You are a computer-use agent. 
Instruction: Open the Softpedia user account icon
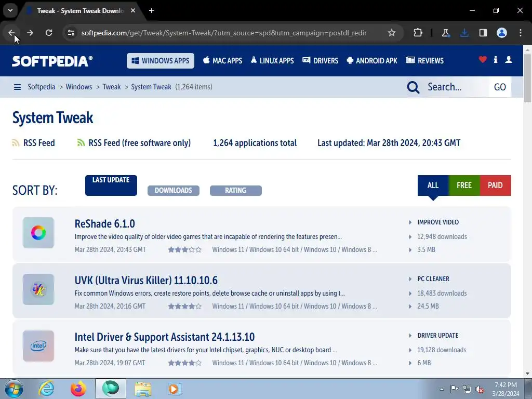509,60
